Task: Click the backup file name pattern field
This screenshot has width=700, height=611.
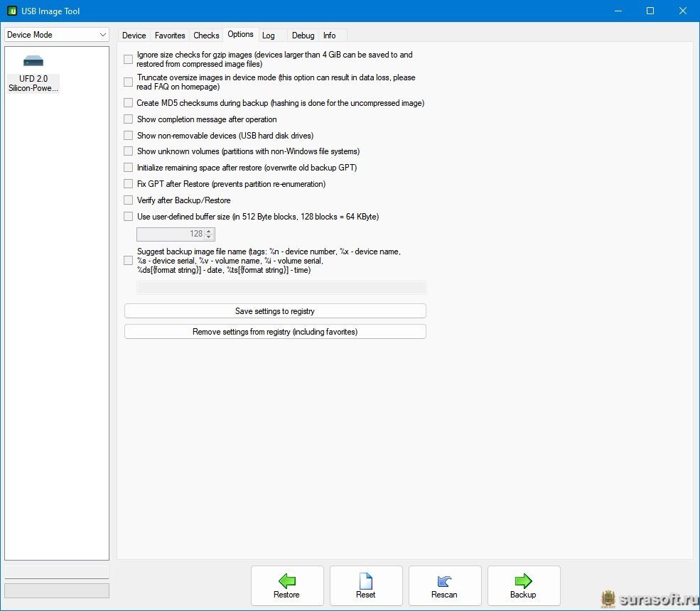Action: pyautogui.click(x=281, y=288)
